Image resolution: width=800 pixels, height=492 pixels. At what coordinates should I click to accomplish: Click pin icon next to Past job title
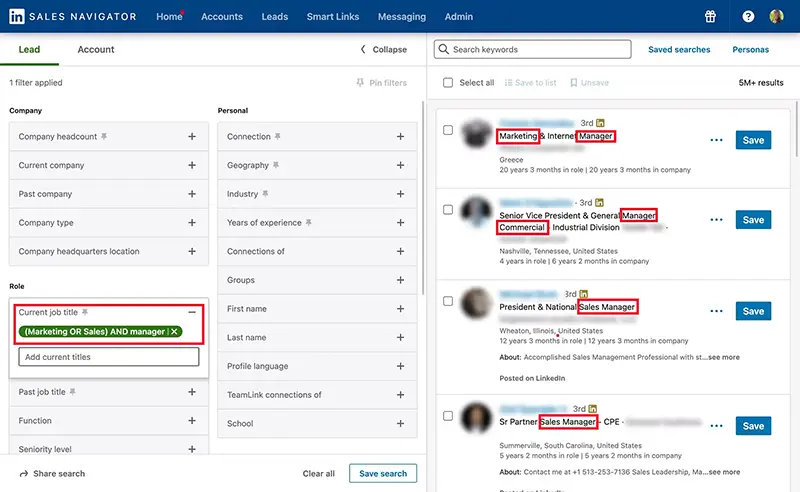(72, 392)
